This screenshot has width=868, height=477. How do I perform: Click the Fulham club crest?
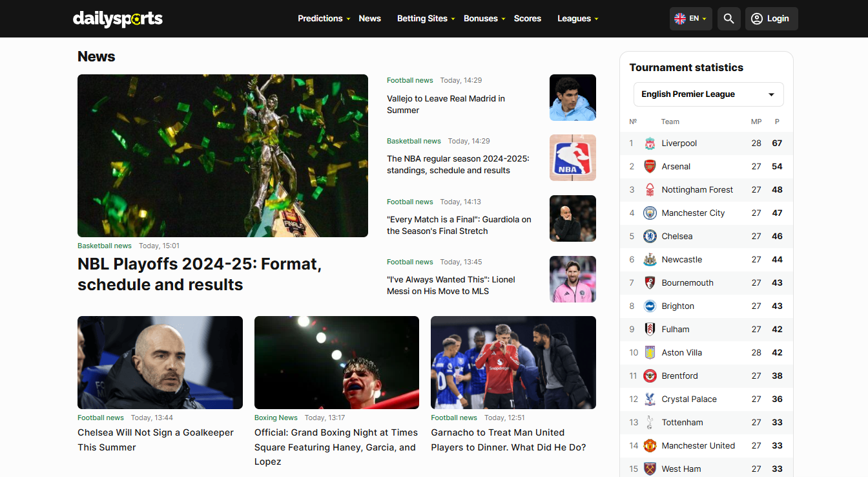click(650, 330)
